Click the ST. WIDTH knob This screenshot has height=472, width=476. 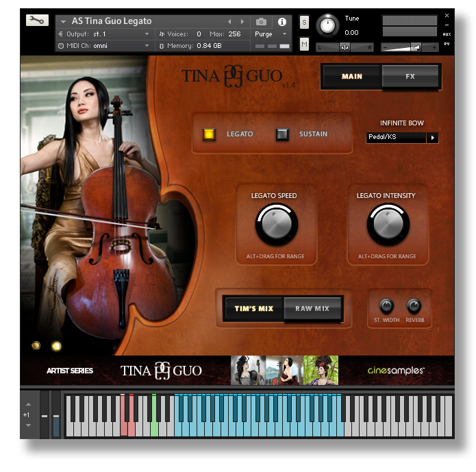(x=386, y=306)
